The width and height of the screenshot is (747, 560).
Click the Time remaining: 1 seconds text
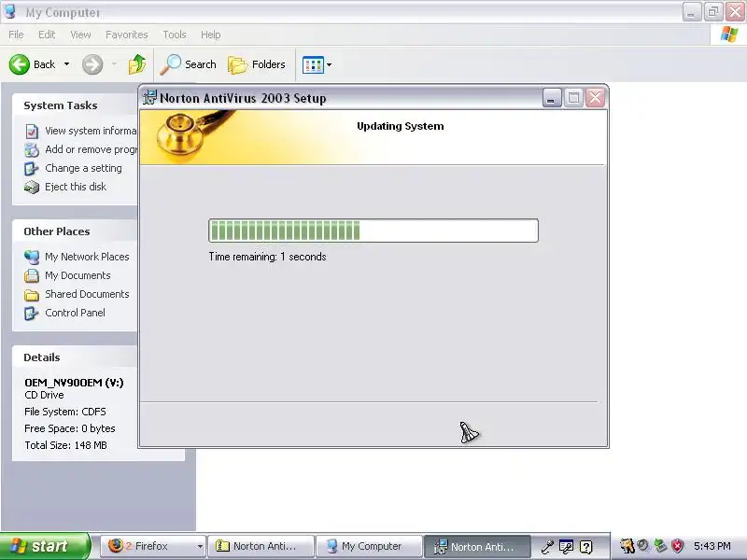pyautogui.click(x=267, y=257)
